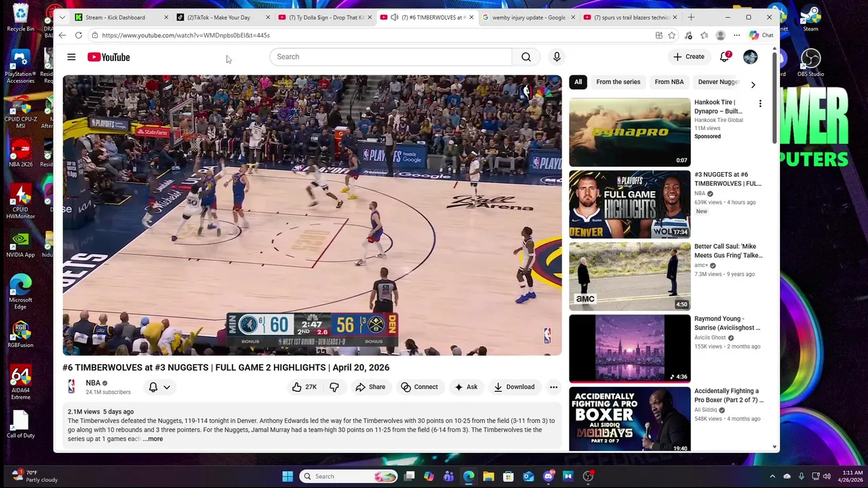Click the browser address bar URL
This screenshot has height=488, width=868.
click(x=186, y=35)
